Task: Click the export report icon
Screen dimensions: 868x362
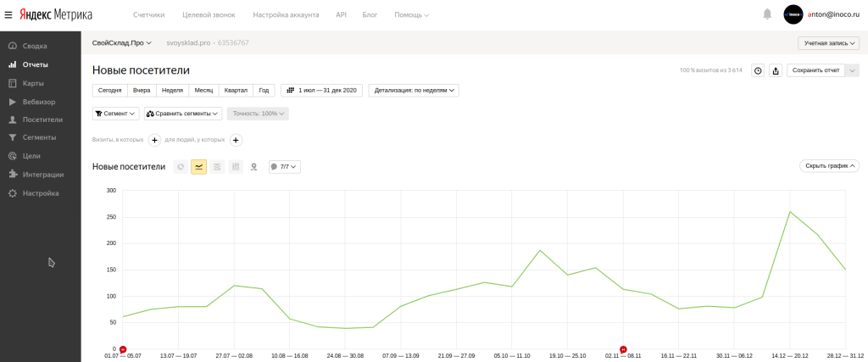Action: tap(776, 70)
